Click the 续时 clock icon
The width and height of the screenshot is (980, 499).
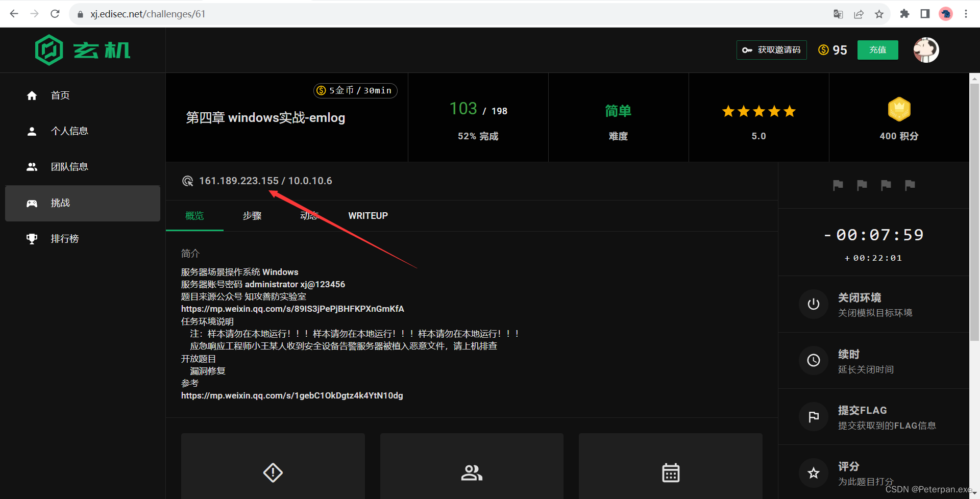[814, 361]
